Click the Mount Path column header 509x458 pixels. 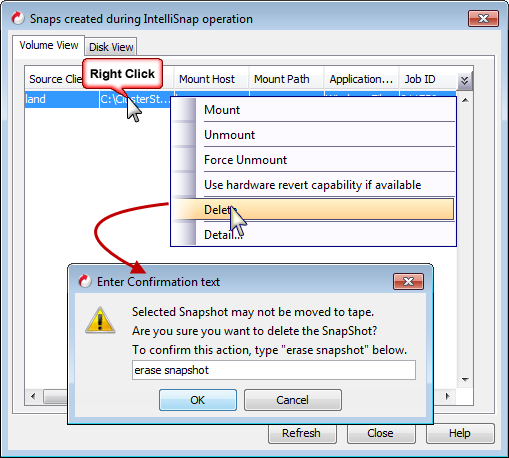[286, 79]
